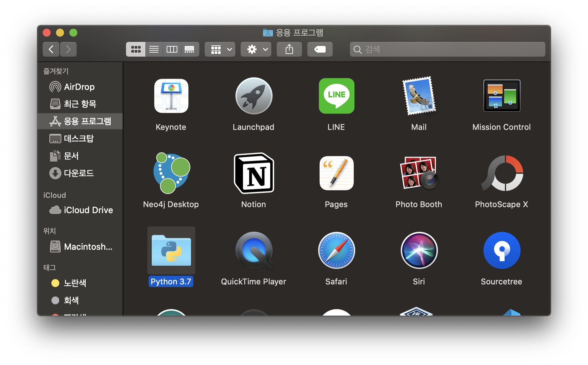Click the folder icon in the title bar

coord(268,33)
